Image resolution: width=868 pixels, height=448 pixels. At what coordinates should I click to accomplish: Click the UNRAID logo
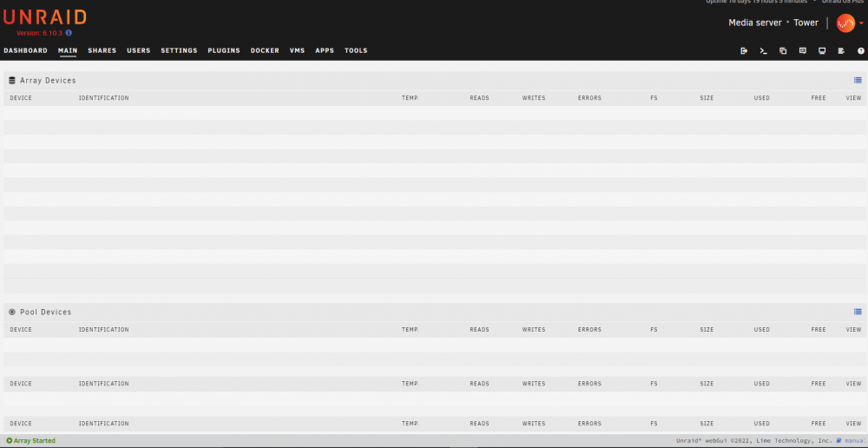pyautogui.click(x=45, y=17)
